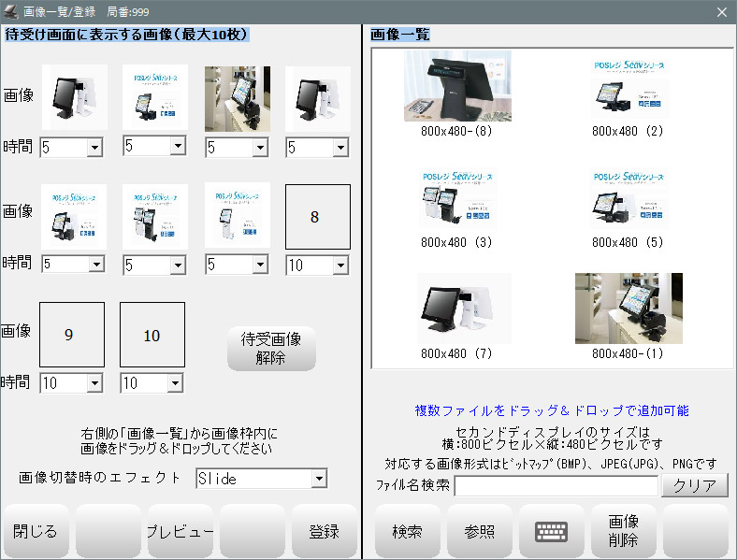Click the ファイル名検索 text input field
Viewport: 737px width, 560px height.
556,486
